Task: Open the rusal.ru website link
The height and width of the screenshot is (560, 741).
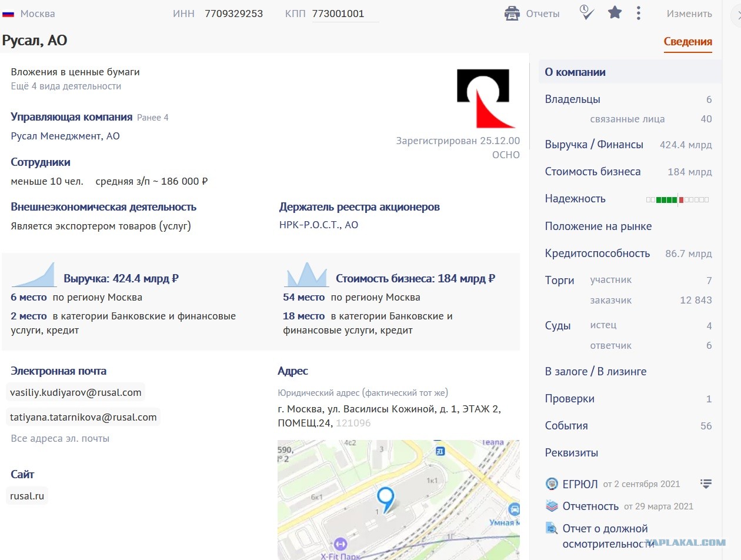Action: coord(27,496)
